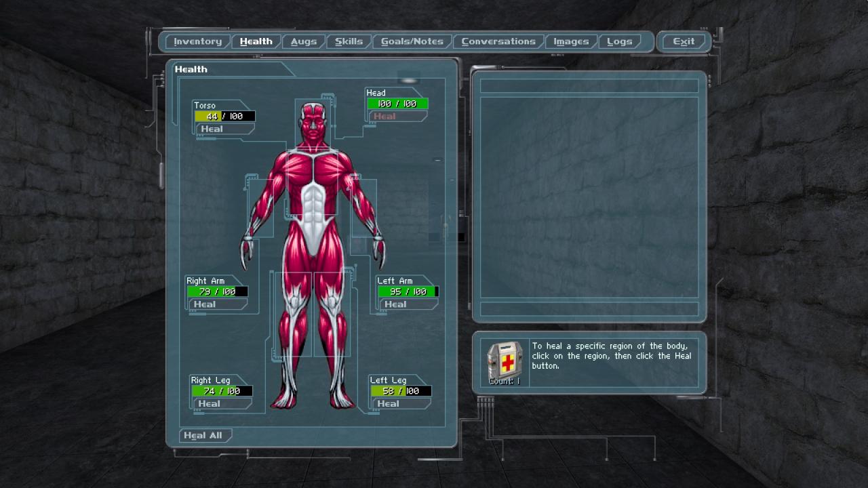This screenshot has height=488, width=868.
Task: Click the Heal All button
Action: point(203,435)
